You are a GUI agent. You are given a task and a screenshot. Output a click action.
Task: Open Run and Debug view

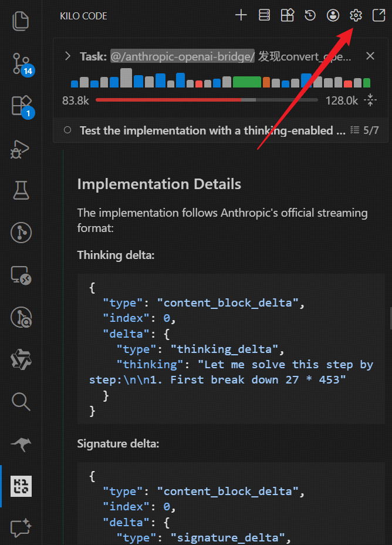pos(21,148)
